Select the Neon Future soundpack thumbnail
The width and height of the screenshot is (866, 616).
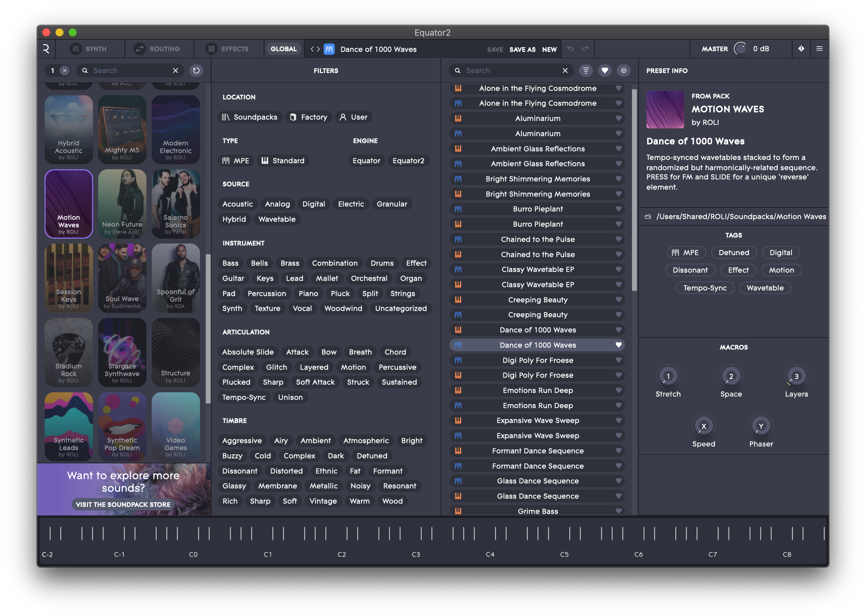coord(122,204)
